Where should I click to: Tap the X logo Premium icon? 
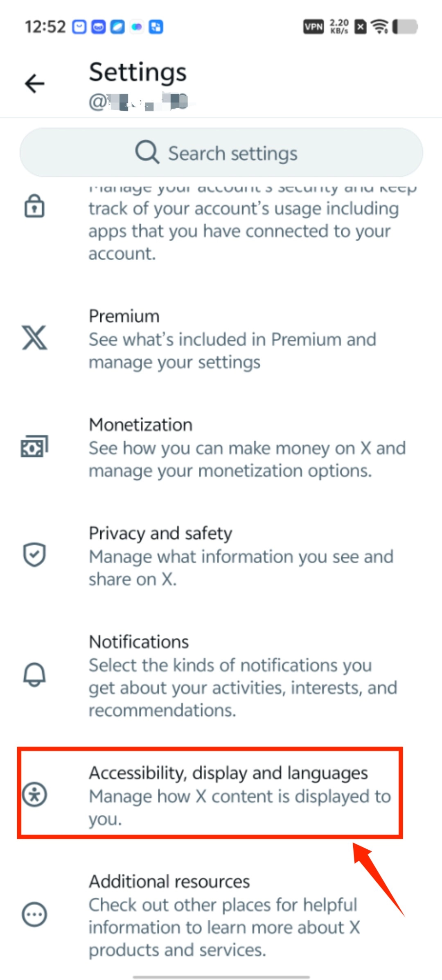(x=34, y=338)
